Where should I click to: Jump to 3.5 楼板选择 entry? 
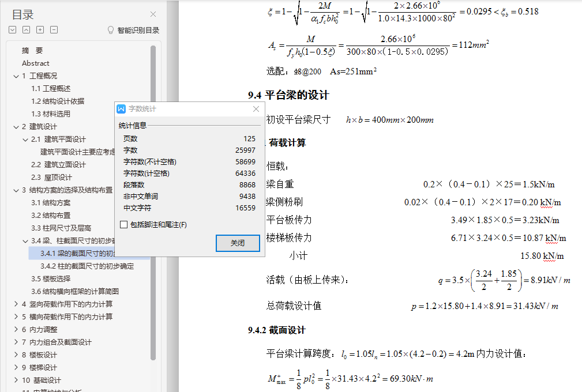click(51, 278)
